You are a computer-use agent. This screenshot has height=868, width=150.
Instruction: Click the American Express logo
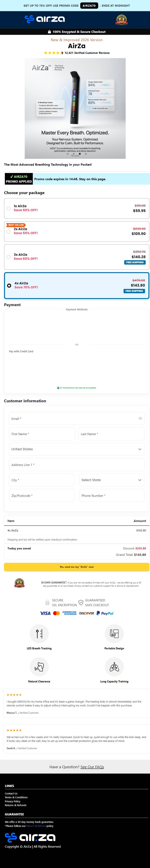[x=69, y=613]
